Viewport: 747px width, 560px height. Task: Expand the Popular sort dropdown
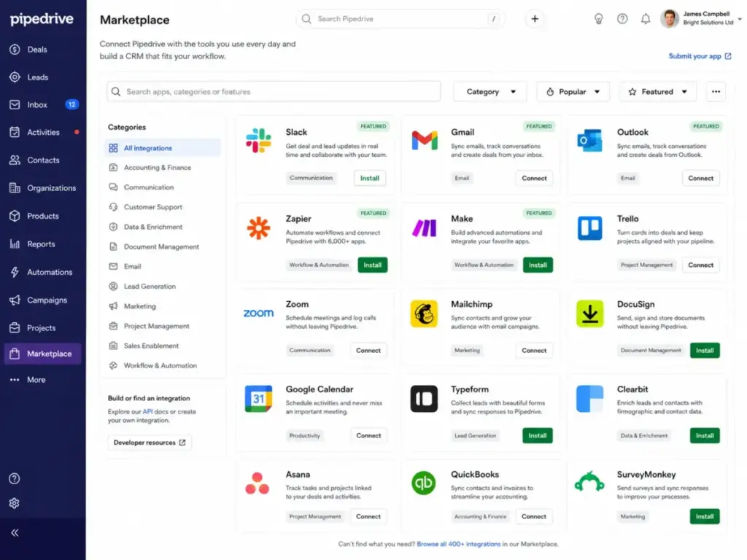pyautogui.click(x=573, y=91)
